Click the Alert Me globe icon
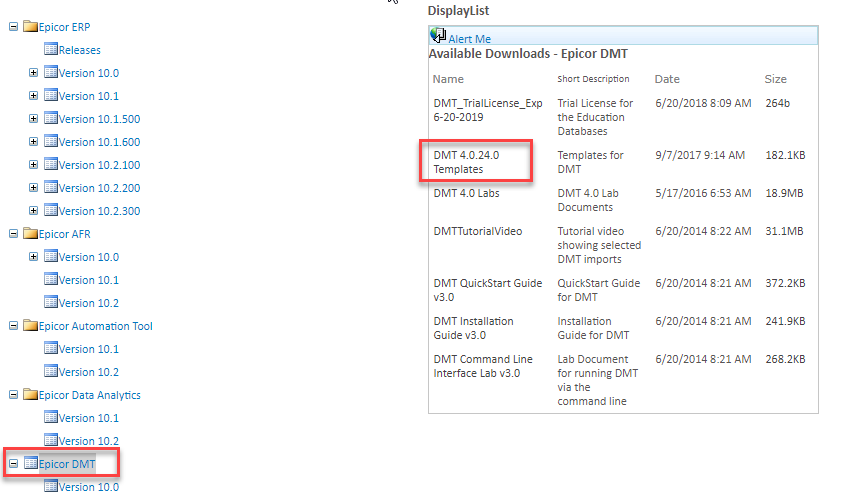The image size is (855, 501). pos(438,35)
